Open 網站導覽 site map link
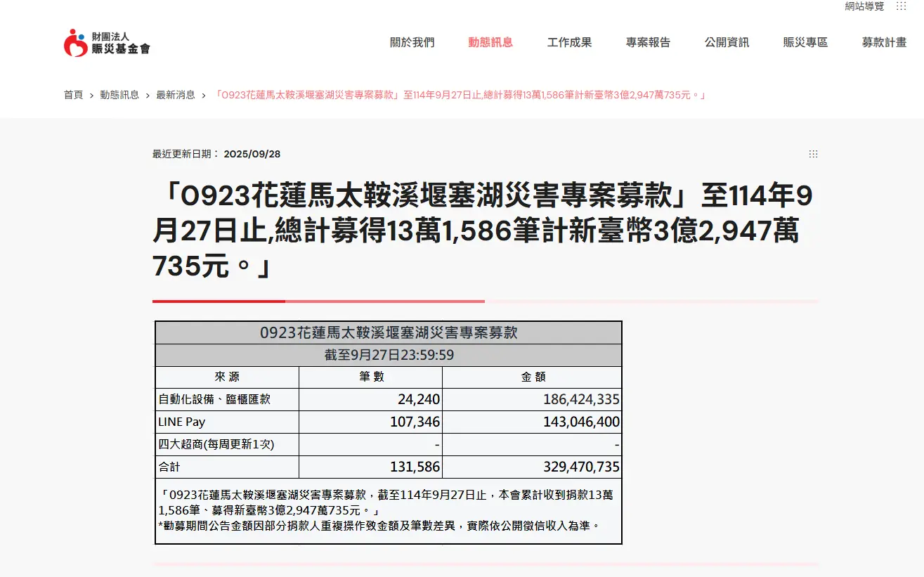This screenshot has height=577, width=924. pos(864,6)
